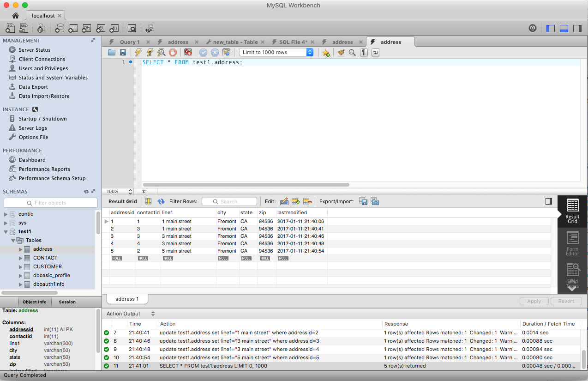Click the Filter Rows search field
The width and height of the screenshot is (588, 381).
(x=229, y=201)
